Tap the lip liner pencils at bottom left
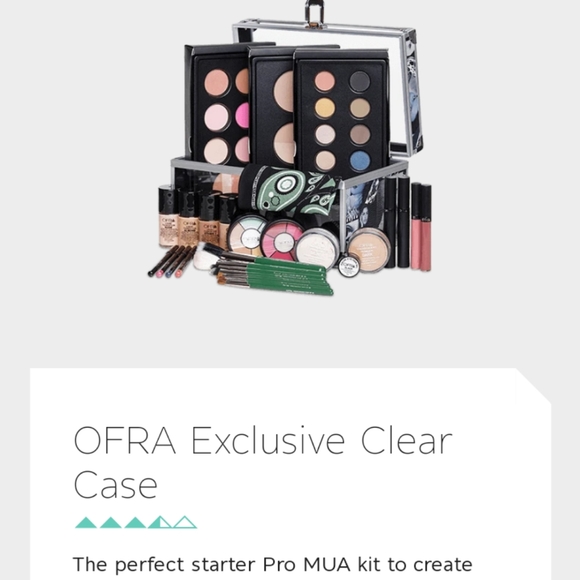The height and width of the screenshot is (580, 580). coord(172,262)
